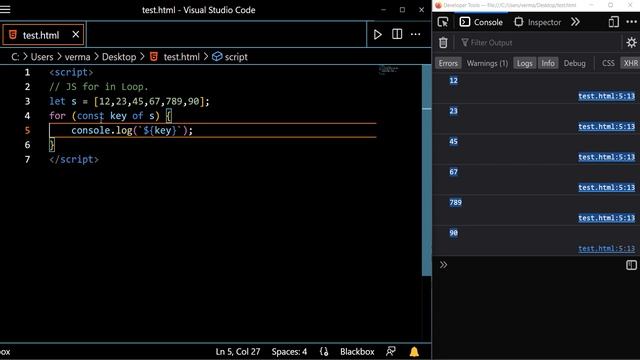640x360 pixels.
Task: Clear the console with the trash icon
Action: 443,42
